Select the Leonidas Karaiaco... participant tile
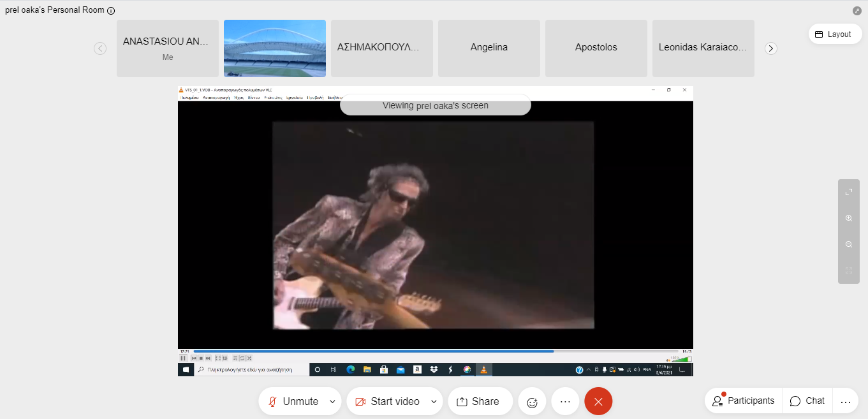The image size is (868, 419). (703, 48)
